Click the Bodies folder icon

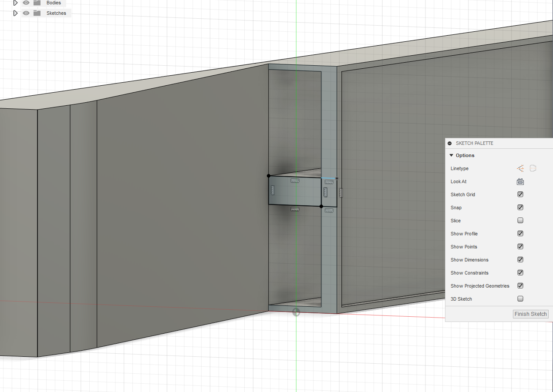click(x=37, y=3)
